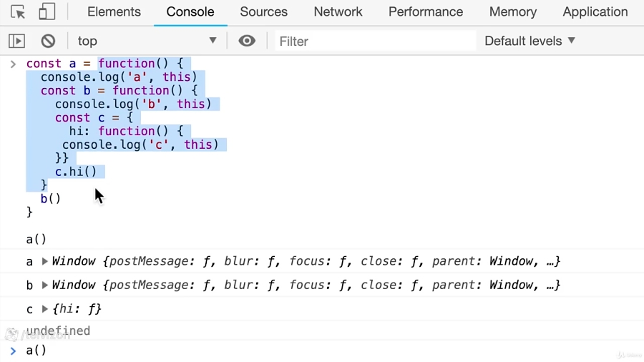The image size is (644, 362).
Task: Expand the Window object logged for a
Action: tap(45, 261)
